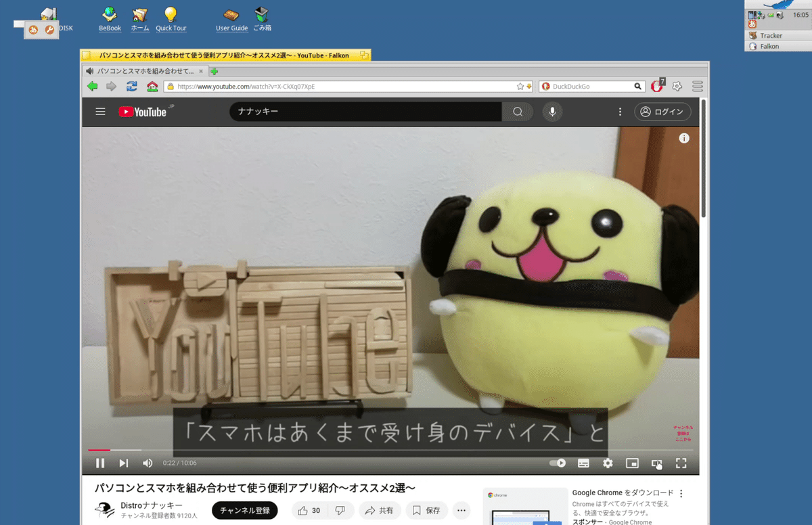Screen dimensions: 812x525
Task: Open the ホーム home folder icon
Action: tap(140, 20)
